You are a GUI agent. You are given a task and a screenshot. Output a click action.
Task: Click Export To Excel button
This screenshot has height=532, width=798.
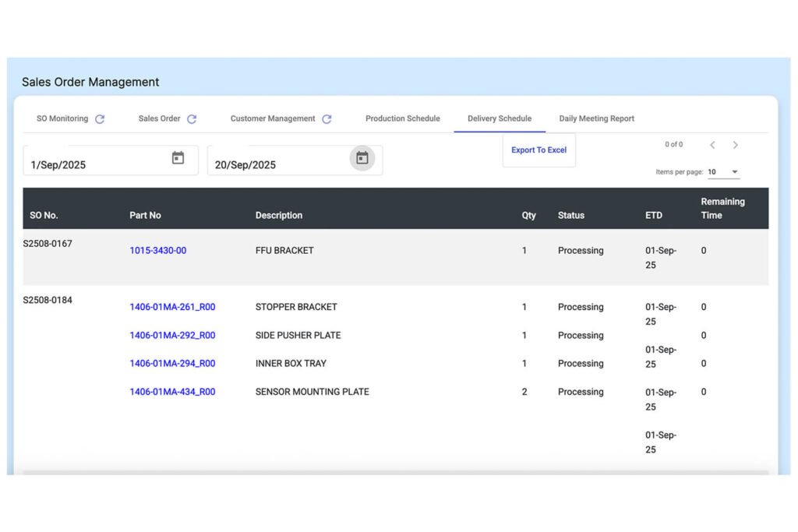pyautogui.click(x=538, y=150)
